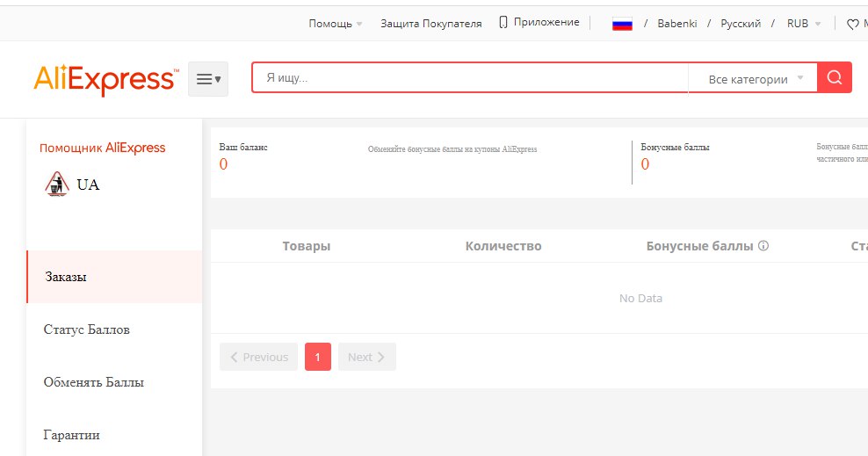The height and width of the screenshot is (456, 868).
Task: Click the Russian flag icon
Action: click(622, 24)
